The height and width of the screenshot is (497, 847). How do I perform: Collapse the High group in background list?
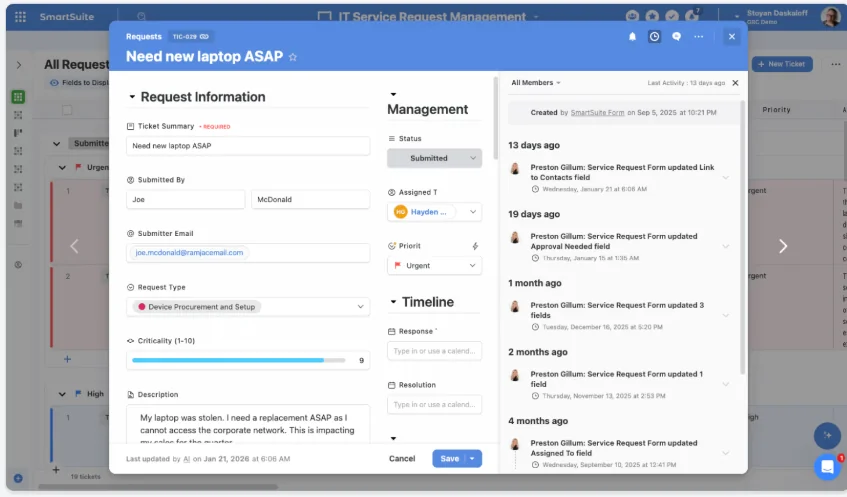tap(62, 394)
